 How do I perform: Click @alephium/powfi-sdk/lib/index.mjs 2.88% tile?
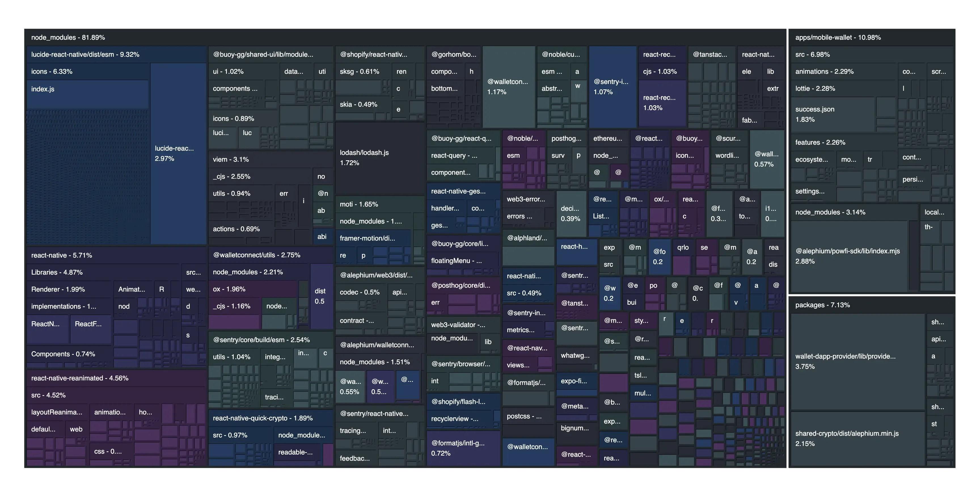tap(849, 256)
